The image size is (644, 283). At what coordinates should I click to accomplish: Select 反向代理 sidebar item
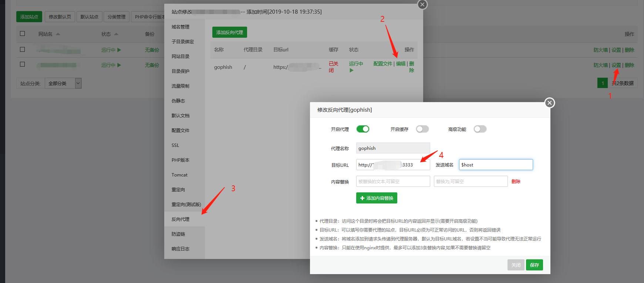click(185, 219)
